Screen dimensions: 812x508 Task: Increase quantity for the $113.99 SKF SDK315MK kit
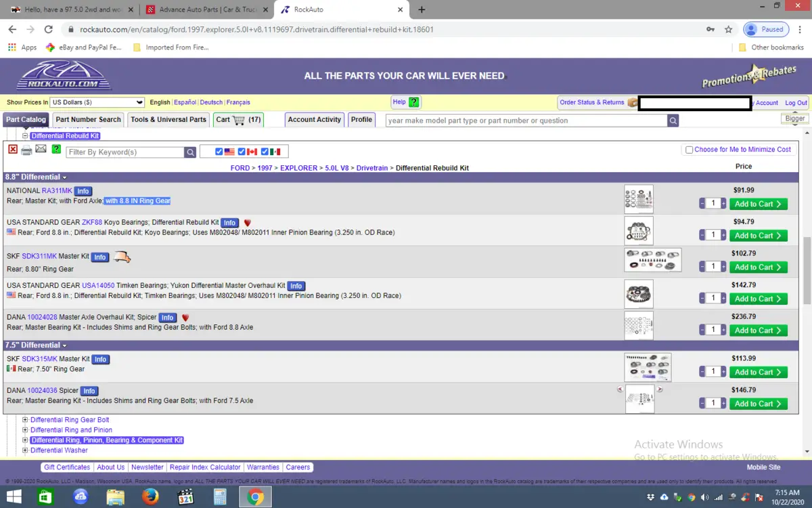click(723, 372)
